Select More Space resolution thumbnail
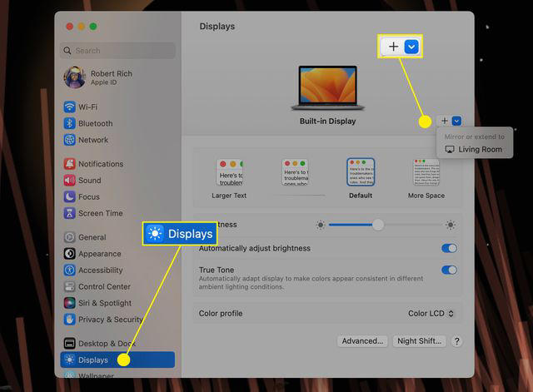 pyautogui.click(x=426, y=172)
